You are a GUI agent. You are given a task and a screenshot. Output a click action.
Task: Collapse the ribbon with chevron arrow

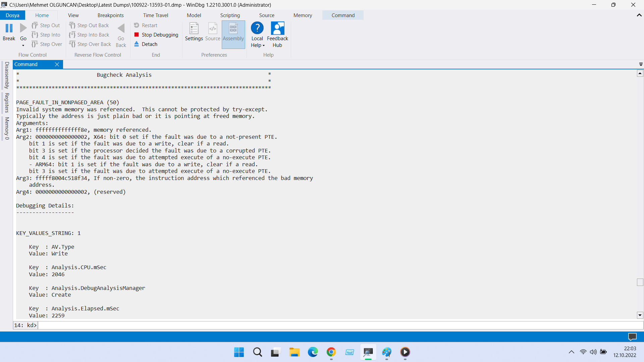click(x=639, y=15)
